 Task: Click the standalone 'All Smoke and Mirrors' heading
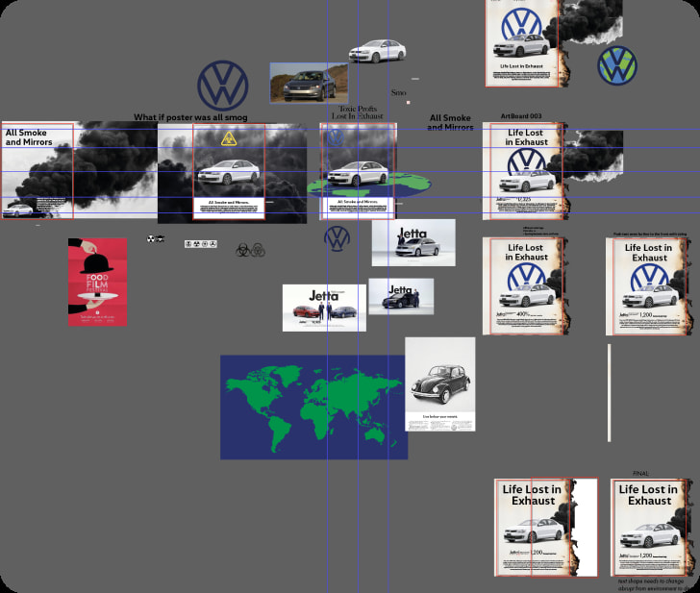click(x=450, y=122)
